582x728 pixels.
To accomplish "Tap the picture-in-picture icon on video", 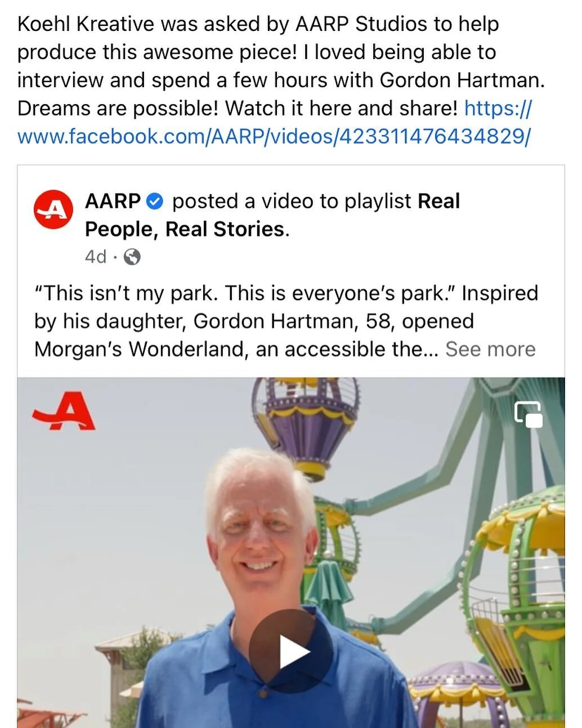I will click(529, 414).
